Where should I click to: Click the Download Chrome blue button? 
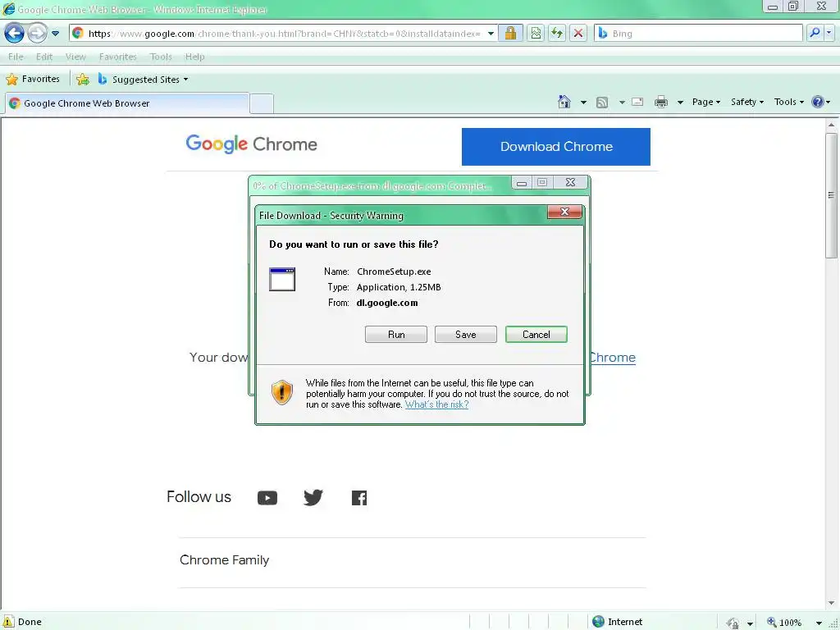[x=556, y=147]
